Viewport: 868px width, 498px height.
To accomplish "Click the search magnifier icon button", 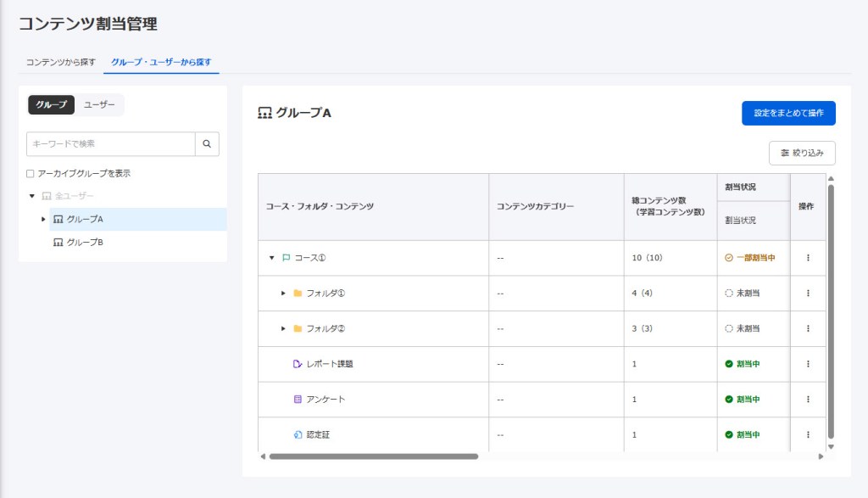I will [207, 144].
